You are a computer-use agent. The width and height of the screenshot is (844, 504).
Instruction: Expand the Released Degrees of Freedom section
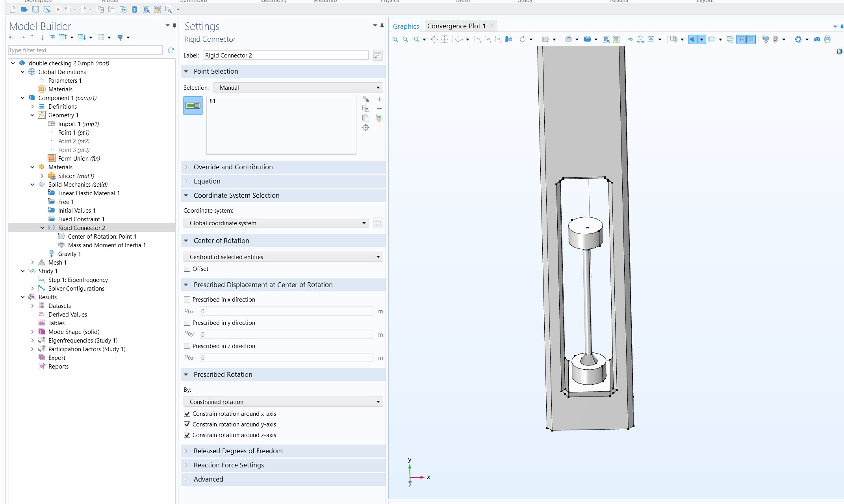238,451
